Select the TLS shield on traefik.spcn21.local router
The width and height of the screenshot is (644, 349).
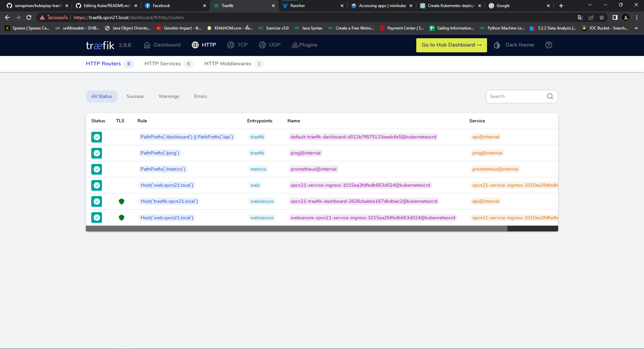pyautogui.click(x=121, y=201)
